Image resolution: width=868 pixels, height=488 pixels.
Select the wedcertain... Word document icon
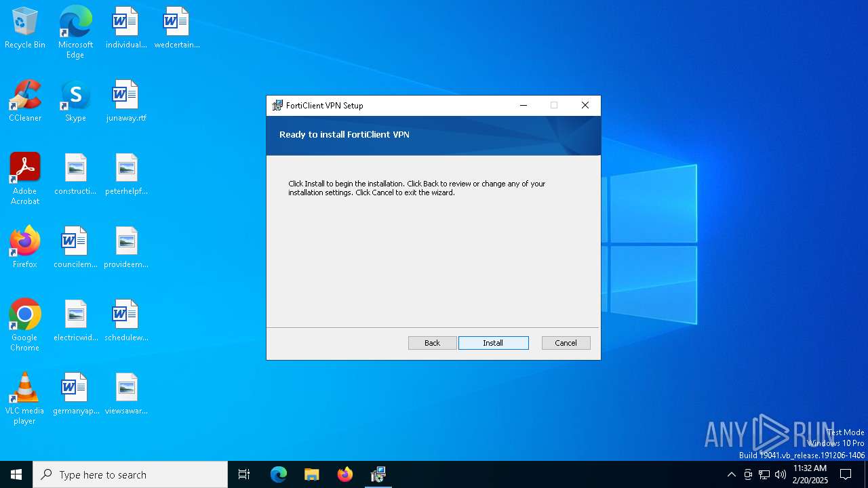point(177,28)
